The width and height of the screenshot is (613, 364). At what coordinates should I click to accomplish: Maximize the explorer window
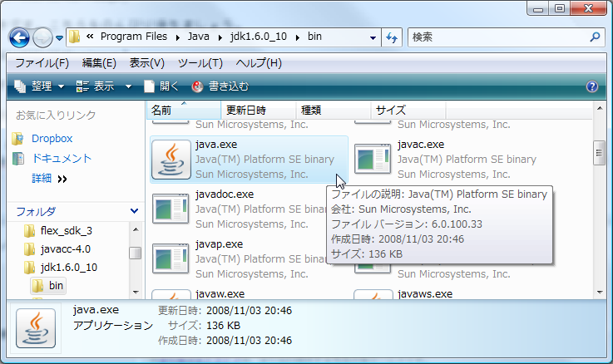[x=560, y=8]
